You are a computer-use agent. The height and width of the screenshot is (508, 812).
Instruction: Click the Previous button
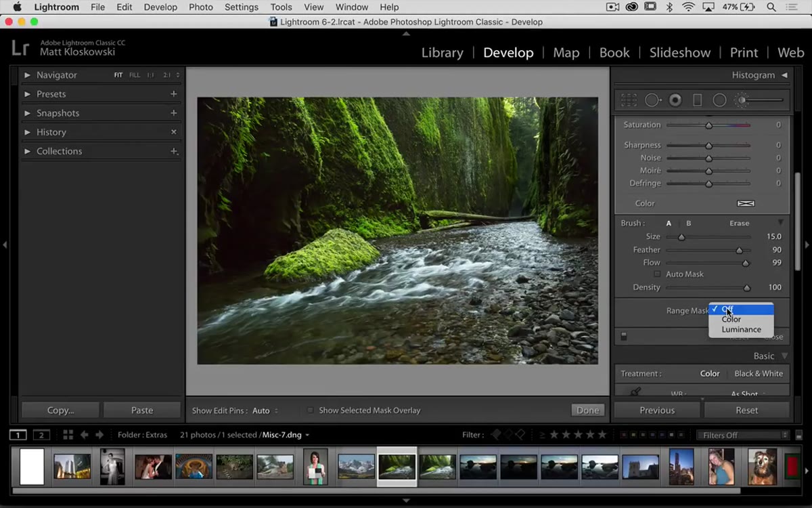point(657,410)
